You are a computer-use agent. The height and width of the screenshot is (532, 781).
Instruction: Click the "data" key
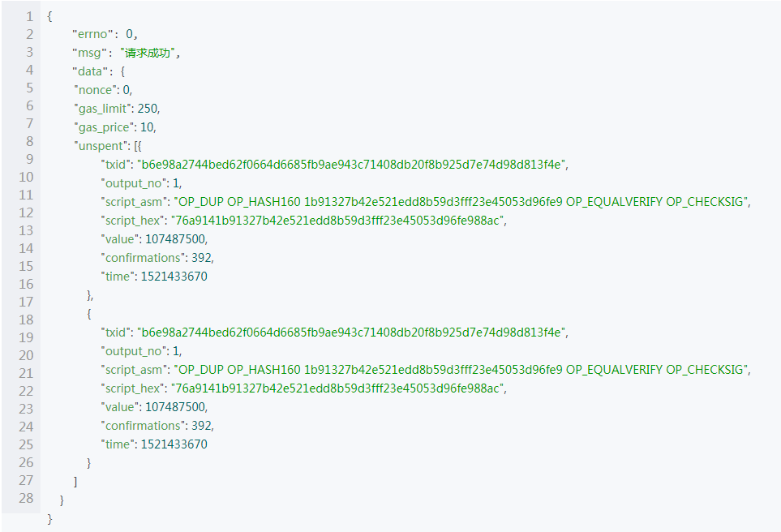coord(91,71)
